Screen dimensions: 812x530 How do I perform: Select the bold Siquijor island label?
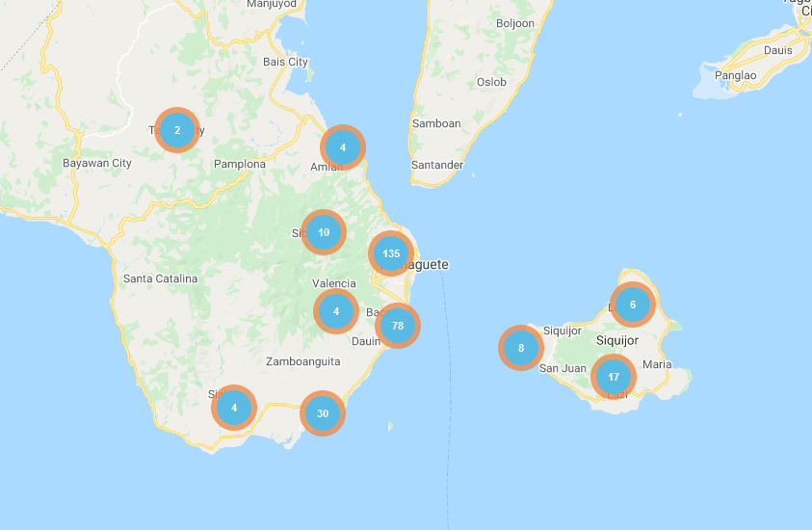pos(617,340)
